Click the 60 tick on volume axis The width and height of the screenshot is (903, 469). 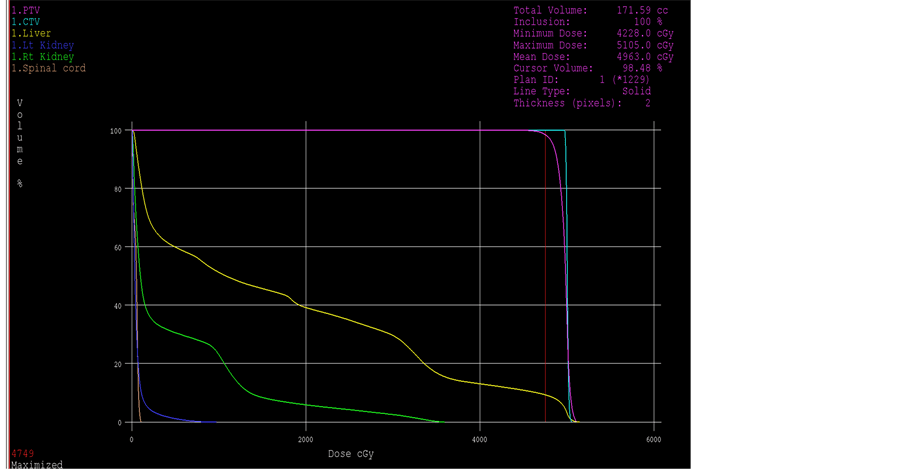point(117,248)
